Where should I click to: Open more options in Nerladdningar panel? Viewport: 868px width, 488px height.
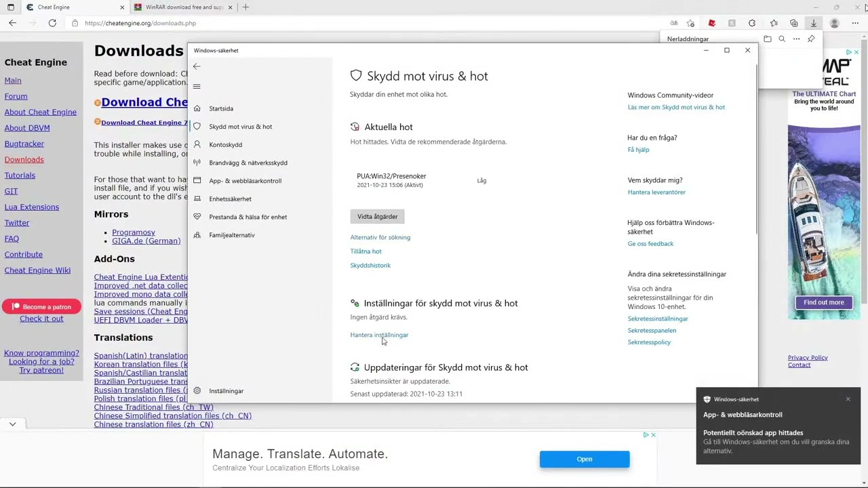pyautogui.click(x=797, y=39)
